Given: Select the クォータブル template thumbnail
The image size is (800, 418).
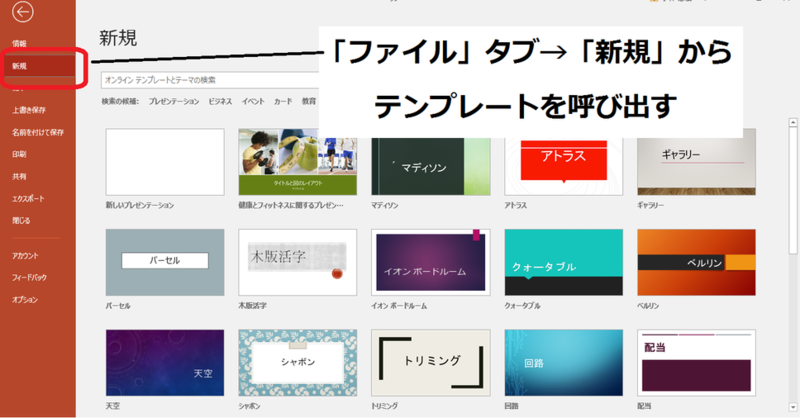Looking at the screenshot, I should [x=563, y=262].
